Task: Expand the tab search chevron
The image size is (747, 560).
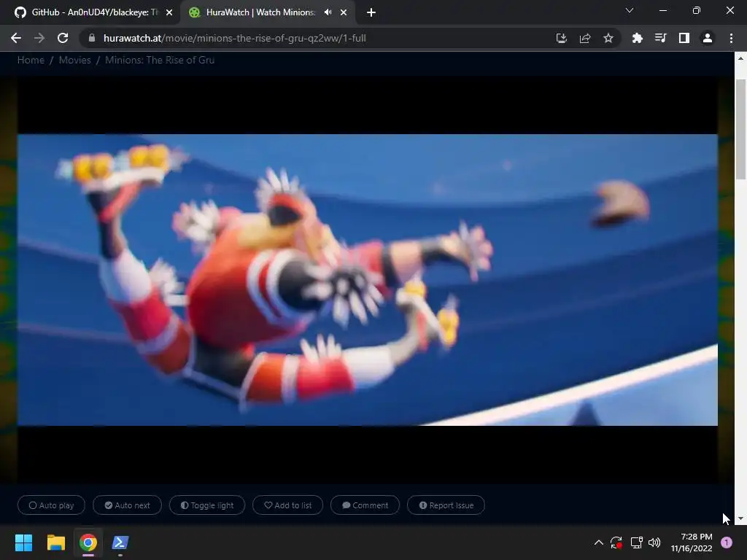Action: (x=630, y=10)
